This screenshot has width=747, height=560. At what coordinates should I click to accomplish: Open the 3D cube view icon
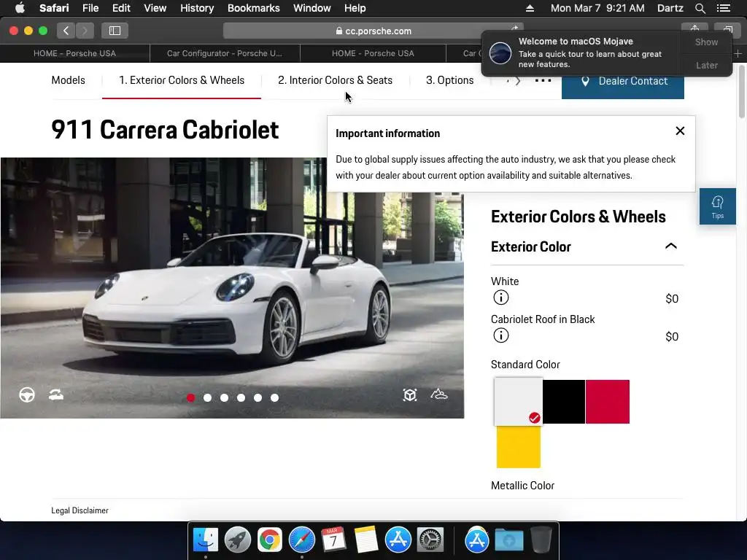point(410,394)
